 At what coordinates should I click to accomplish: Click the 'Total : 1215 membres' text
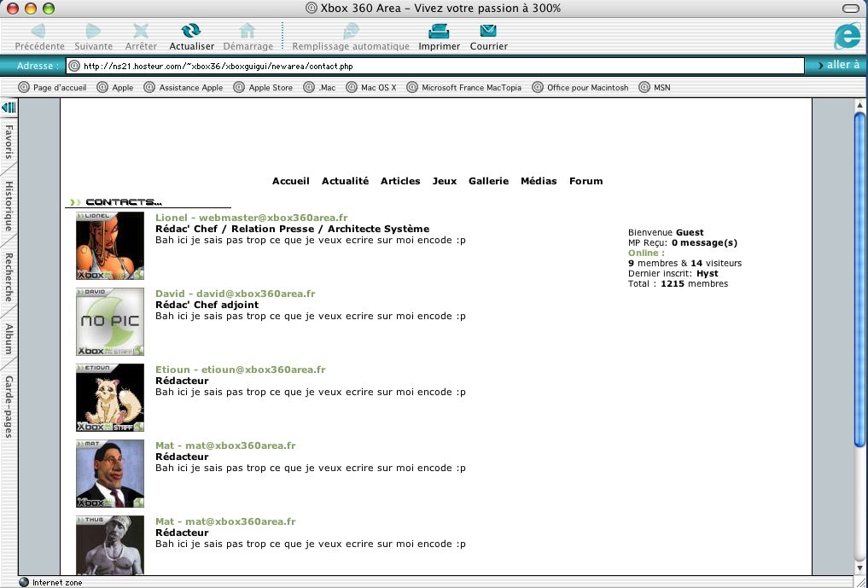tap(679, 283)
